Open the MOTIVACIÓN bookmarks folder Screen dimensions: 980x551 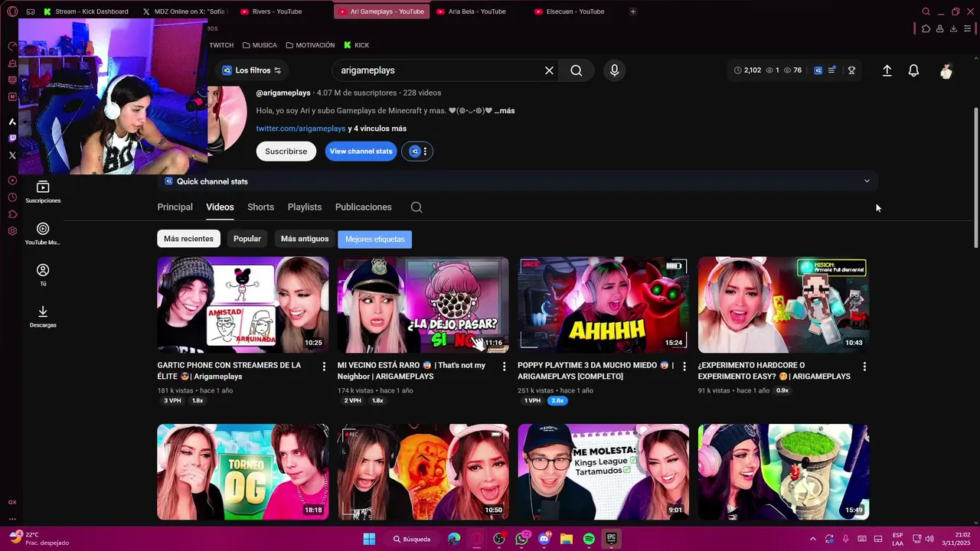pos(310,45)
